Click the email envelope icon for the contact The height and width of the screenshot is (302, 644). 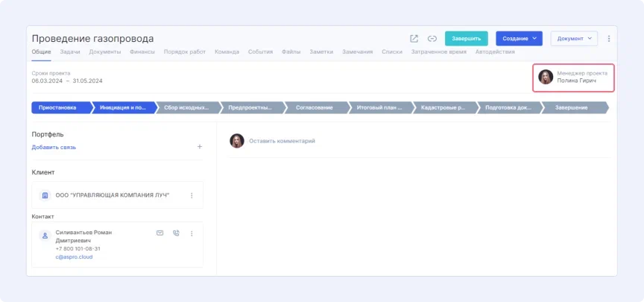click(160, 233)
